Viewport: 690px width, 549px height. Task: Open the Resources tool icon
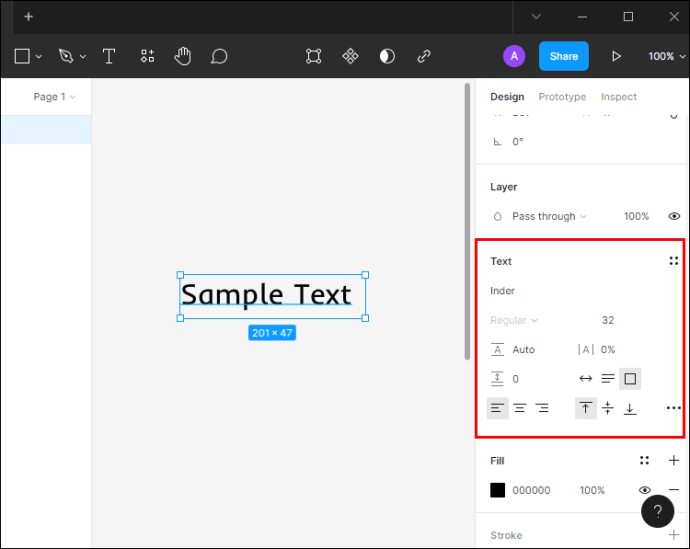(x=147, y=56)
